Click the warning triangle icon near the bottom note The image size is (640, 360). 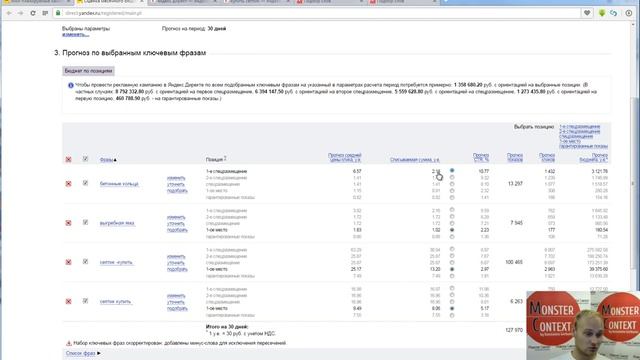pyautogui.click(x=69, y=343)
